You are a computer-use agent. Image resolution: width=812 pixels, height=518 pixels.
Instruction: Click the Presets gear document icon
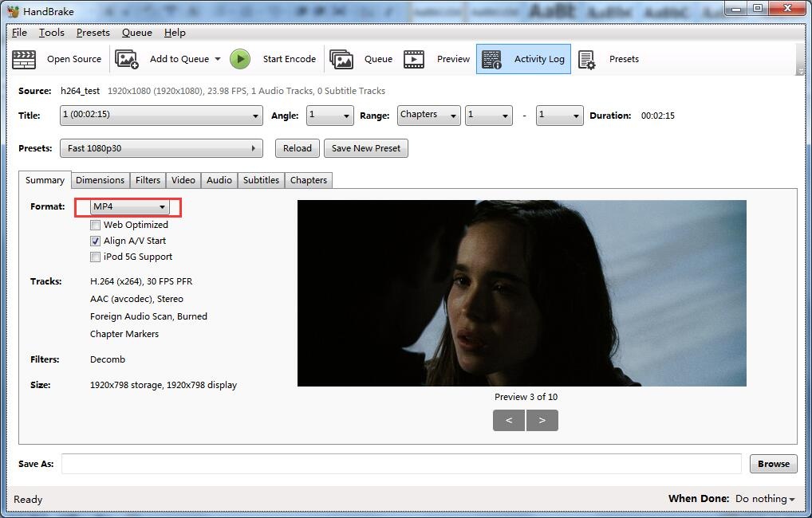586,60
